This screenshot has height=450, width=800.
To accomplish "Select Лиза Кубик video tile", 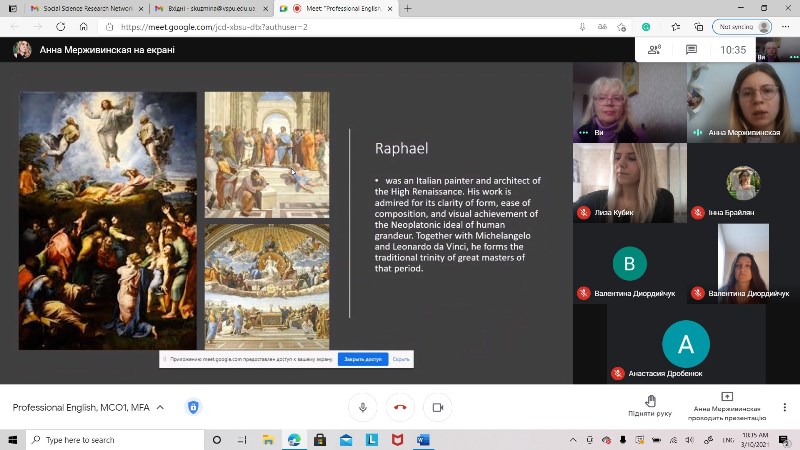I will click(x=630, y=183).
